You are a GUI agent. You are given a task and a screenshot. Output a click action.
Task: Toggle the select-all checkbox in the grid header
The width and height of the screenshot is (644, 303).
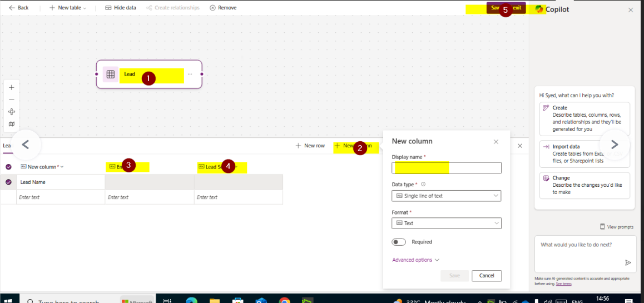click(8, 167)
